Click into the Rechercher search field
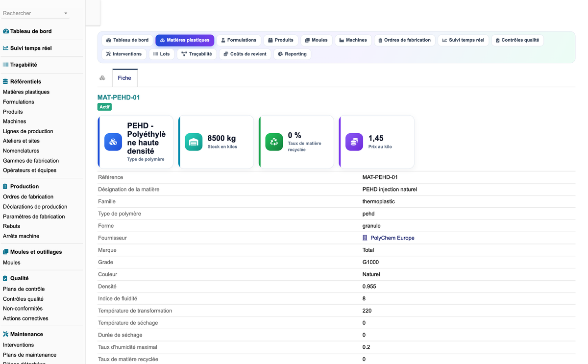 pos(32,13)
